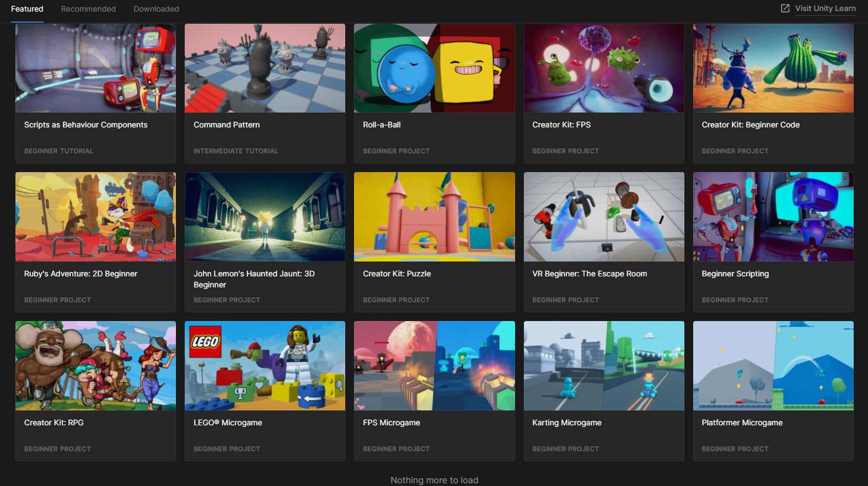Click BEGINNER PROJECT label under Roll-a-Ball
The image size is (868, 486).
click(x=396, y=151)
